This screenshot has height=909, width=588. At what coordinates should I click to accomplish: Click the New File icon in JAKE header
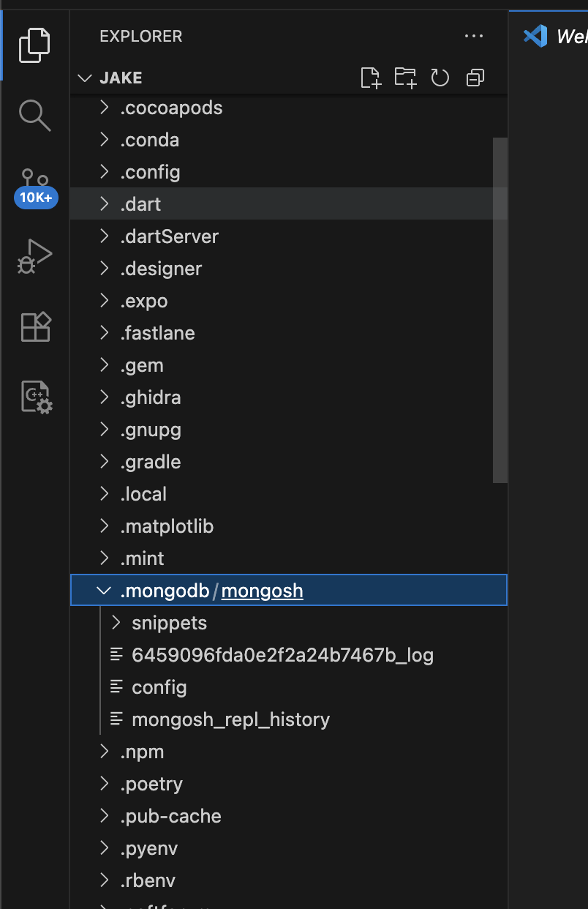point(371,78)
